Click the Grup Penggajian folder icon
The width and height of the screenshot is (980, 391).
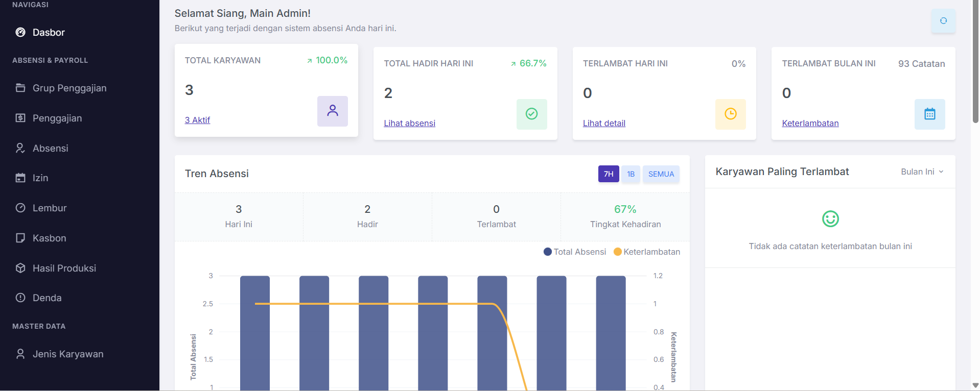(20, 88)
